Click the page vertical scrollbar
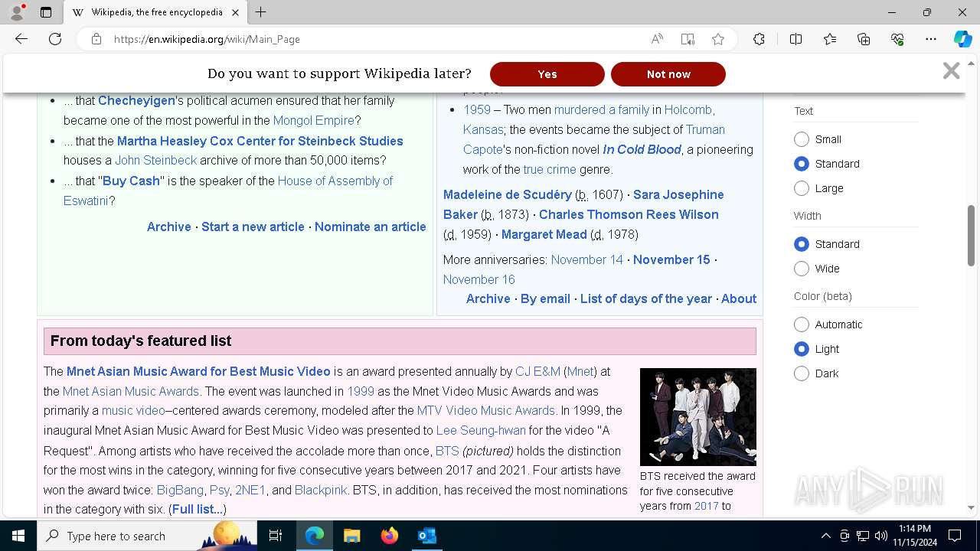 click(x=972, y=236)
